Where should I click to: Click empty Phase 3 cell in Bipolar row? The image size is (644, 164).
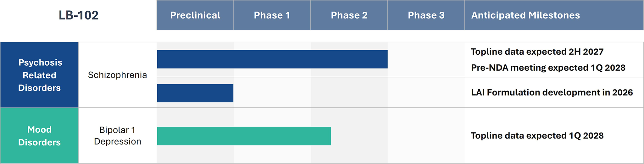click(426, 136)
